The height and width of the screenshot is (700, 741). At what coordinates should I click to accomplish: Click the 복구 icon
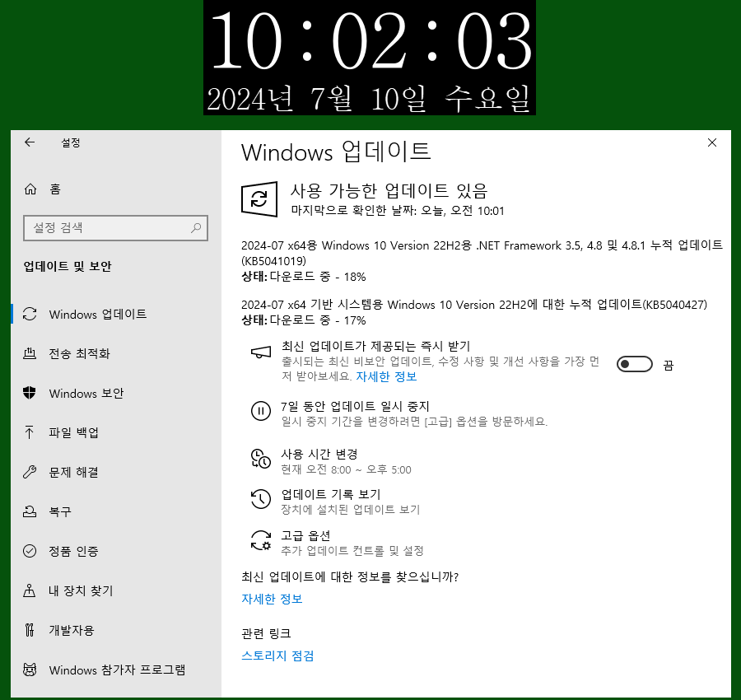tap(30, 511)
